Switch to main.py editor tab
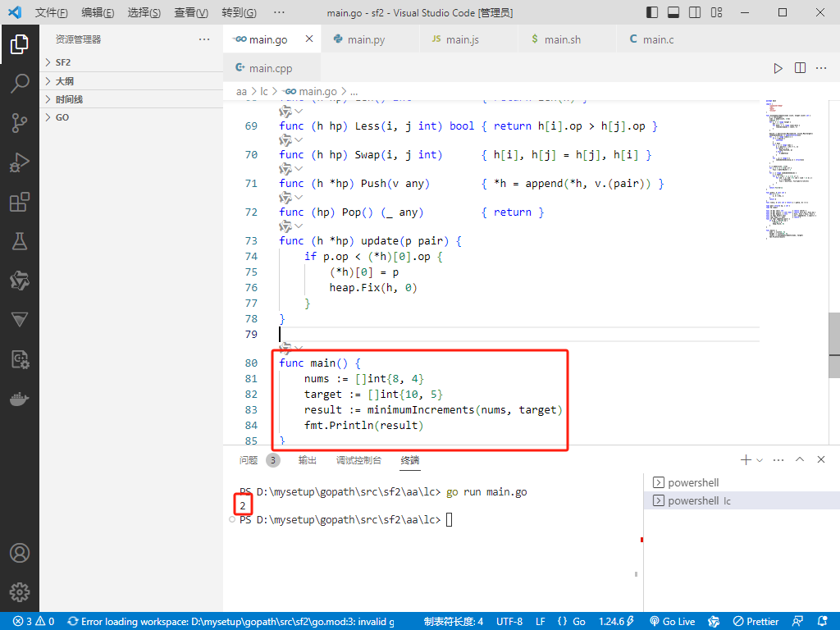840x630 pixels. (370, 39)
